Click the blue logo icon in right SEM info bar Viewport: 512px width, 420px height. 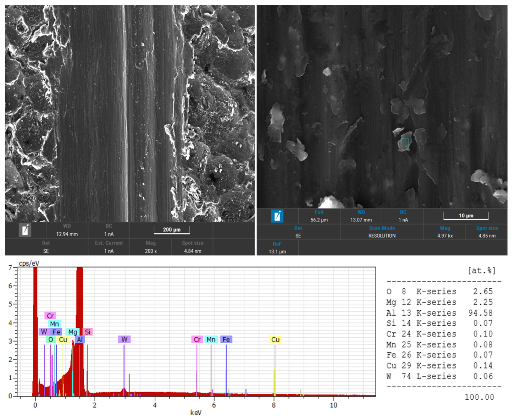277,216
